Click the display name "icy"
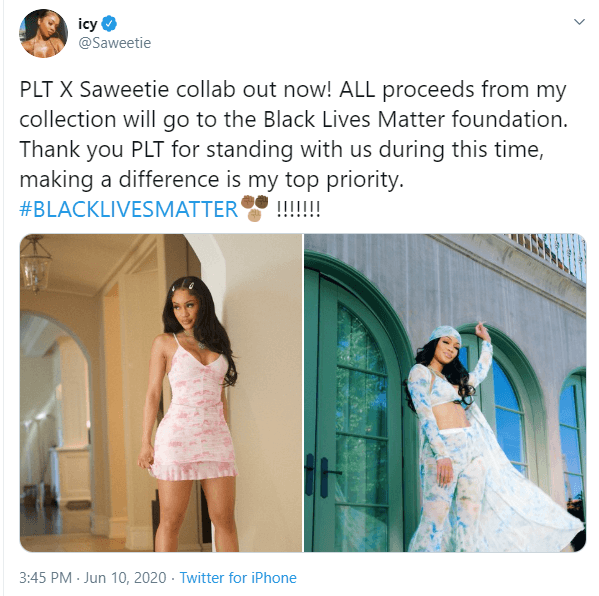 point(88,24)
